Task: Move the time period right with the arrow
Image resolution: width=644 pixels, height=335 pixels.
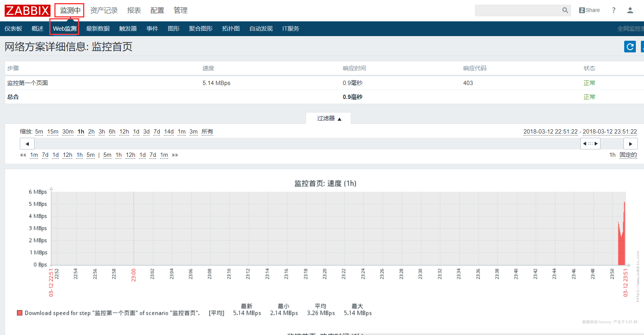Action: point(630,144)
